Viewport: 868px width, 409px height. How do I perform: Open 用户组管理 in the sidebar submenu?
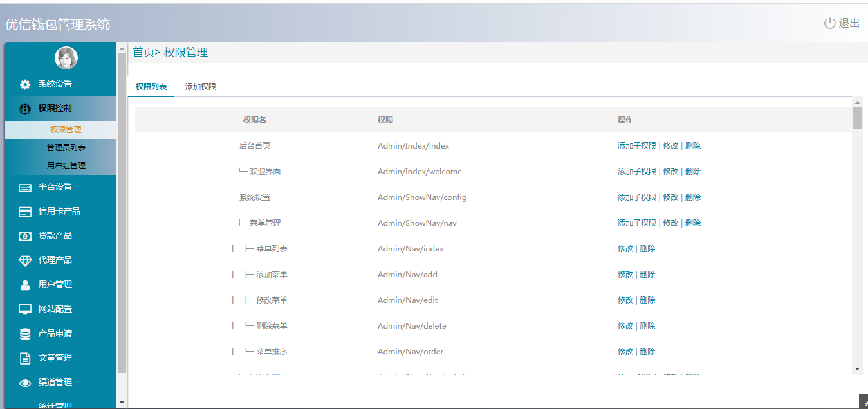pyautogui.click(x=66, y=165)
